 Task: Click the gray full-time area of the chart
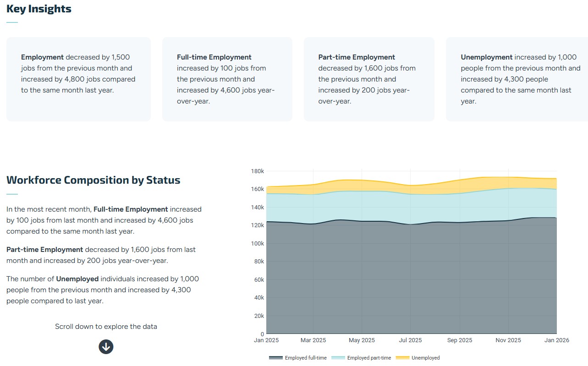[412, 275]
